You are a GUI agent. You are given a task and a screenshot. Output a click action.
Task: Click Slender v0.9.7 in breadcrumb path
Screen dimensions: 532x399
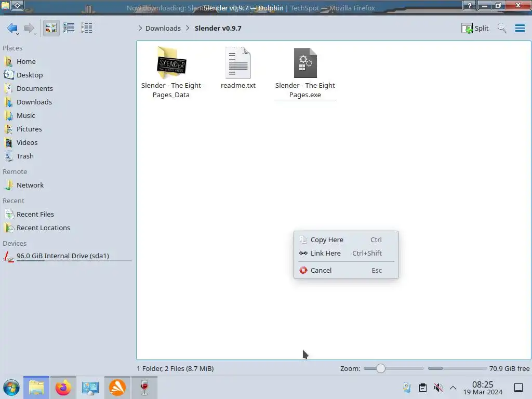[x=218, y=28]
